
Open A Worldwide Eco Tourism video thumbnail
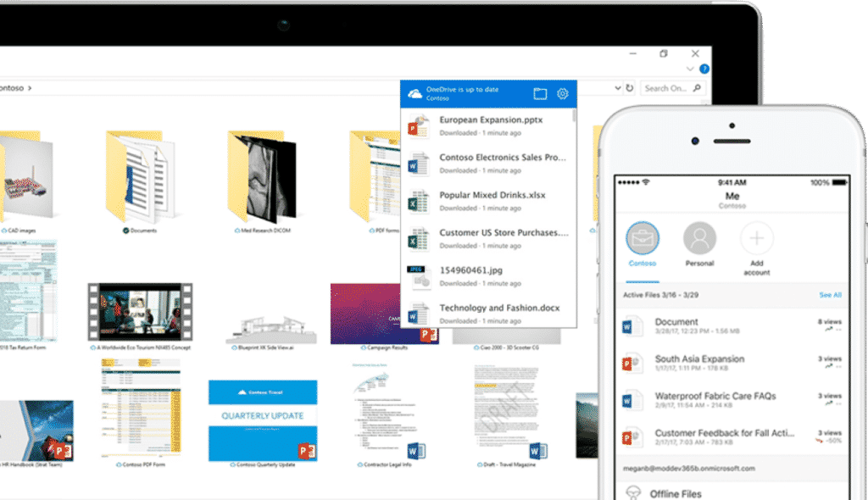[140, 312]
